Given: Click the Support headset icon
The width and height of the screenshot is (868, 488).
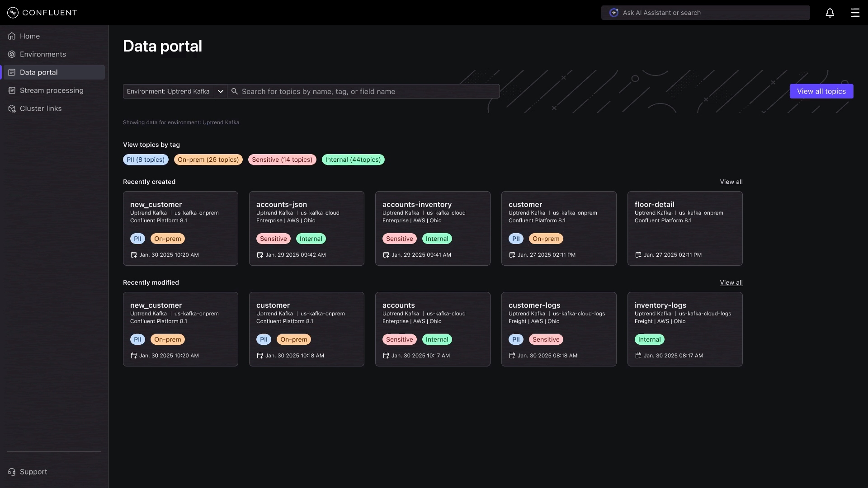Looking at the screenshot, I should coord(12,472).
